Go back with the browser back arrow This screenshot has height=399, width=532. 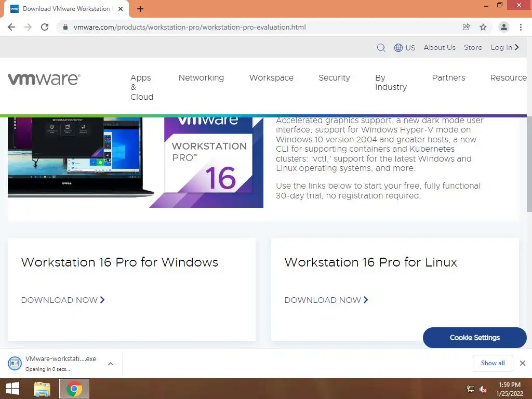(11, 27)
